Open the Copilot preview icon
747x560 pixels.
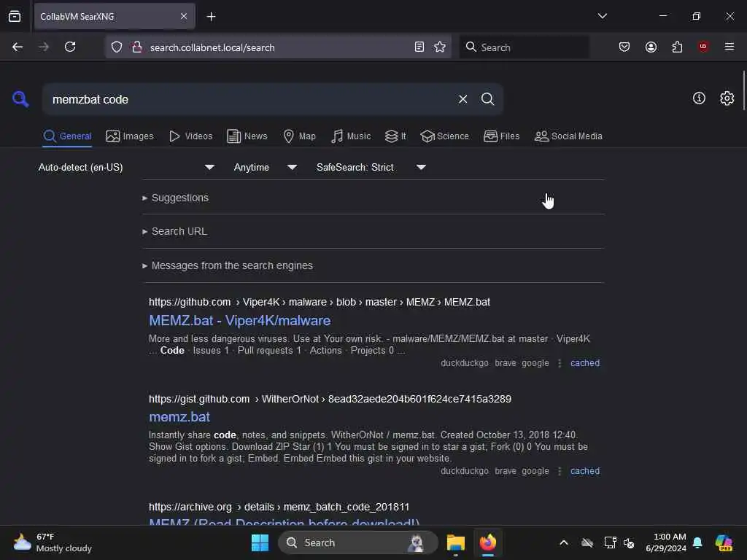[x=724, y=542]
